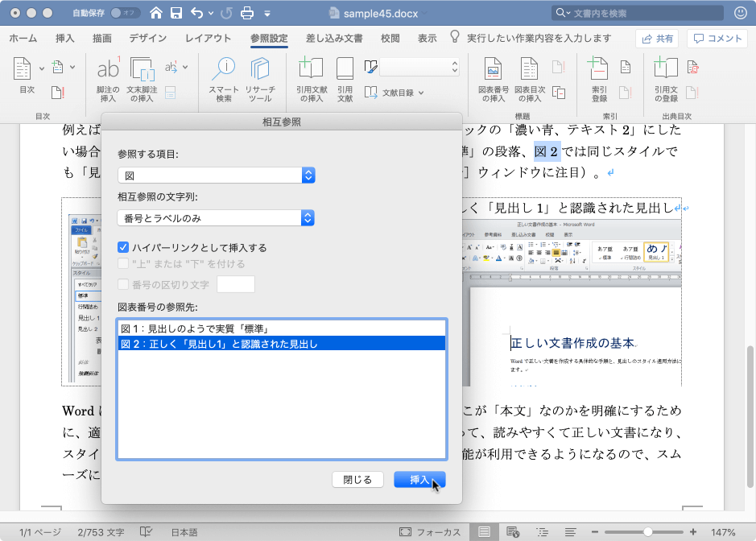The width and height of the screenshot is (756, 541).
Task: Open Undo history dropdown arrow
Action: pos(211,14)
